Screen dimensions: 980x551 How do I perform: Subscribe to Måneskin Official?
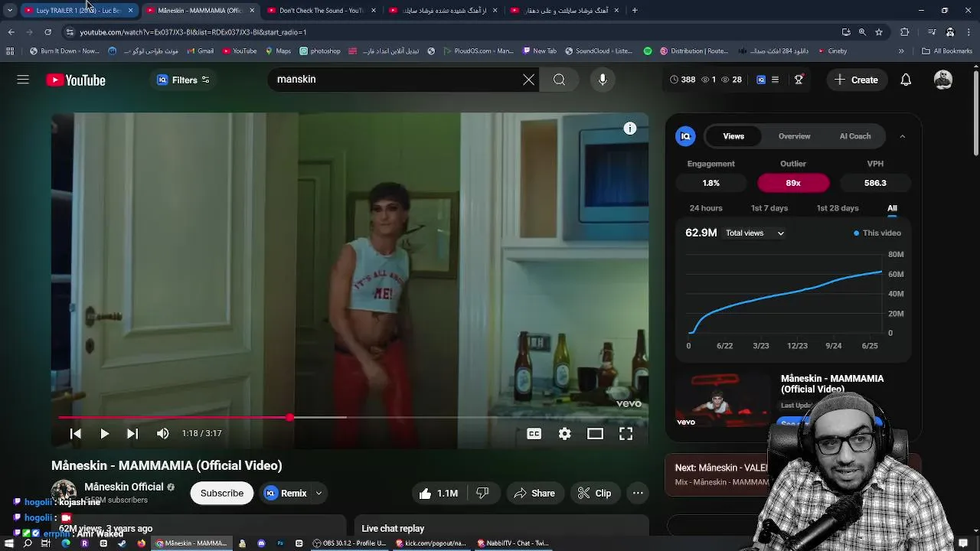click(222, 493)
